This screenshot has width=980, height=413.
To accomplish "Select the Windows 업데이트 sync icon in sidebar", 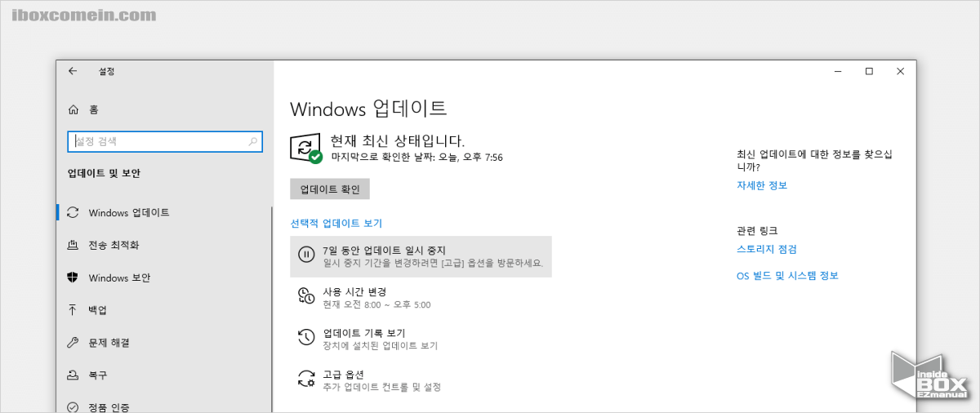I will click(x=73, y=212).
